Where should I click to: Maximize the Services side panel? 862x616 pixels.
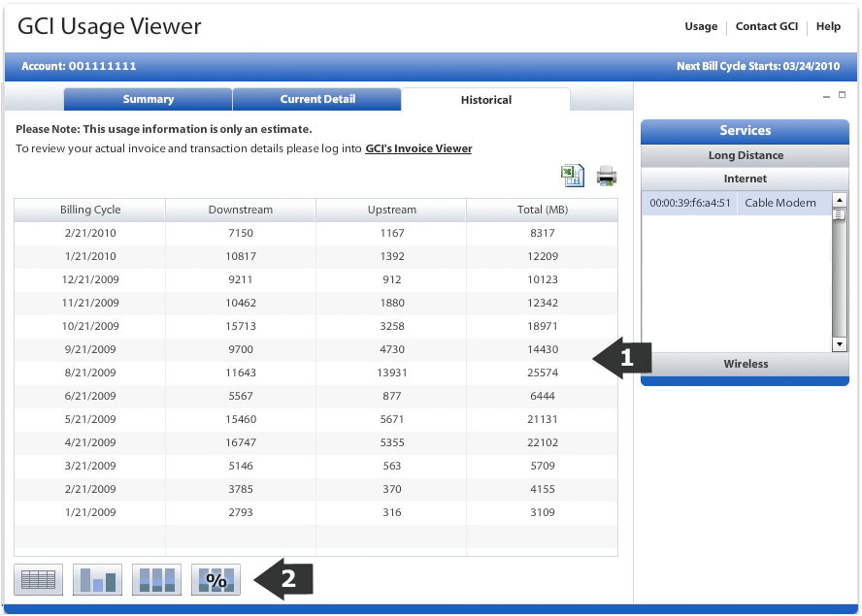[842, 94]
